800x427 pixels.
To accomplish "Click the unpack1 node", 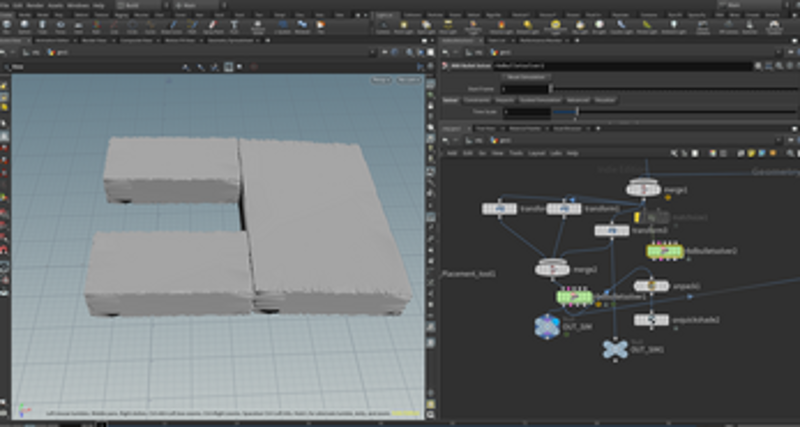I will [651, 286].
